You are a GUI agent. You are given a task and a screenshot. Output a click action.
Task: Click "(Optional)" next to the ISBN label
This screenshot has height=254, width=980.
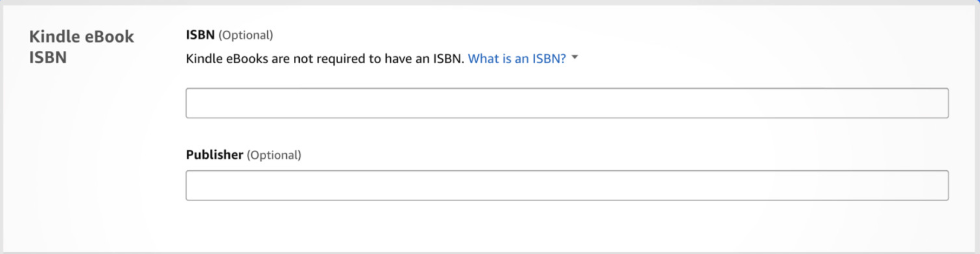point(246,35)
